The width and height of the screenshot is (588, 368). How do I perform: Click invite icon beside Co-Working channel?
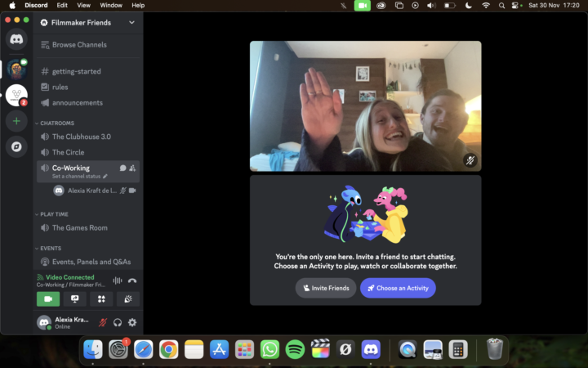(133, 168)
